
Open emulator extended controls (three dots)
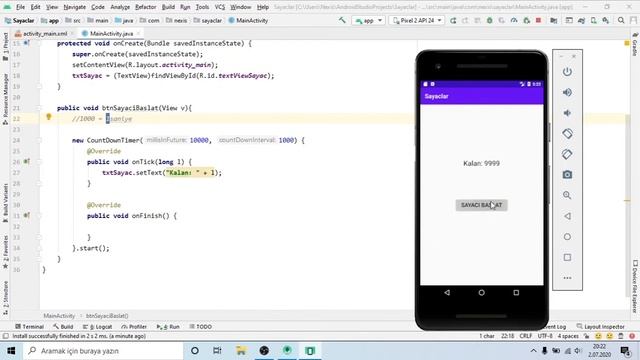coord(567,278)
